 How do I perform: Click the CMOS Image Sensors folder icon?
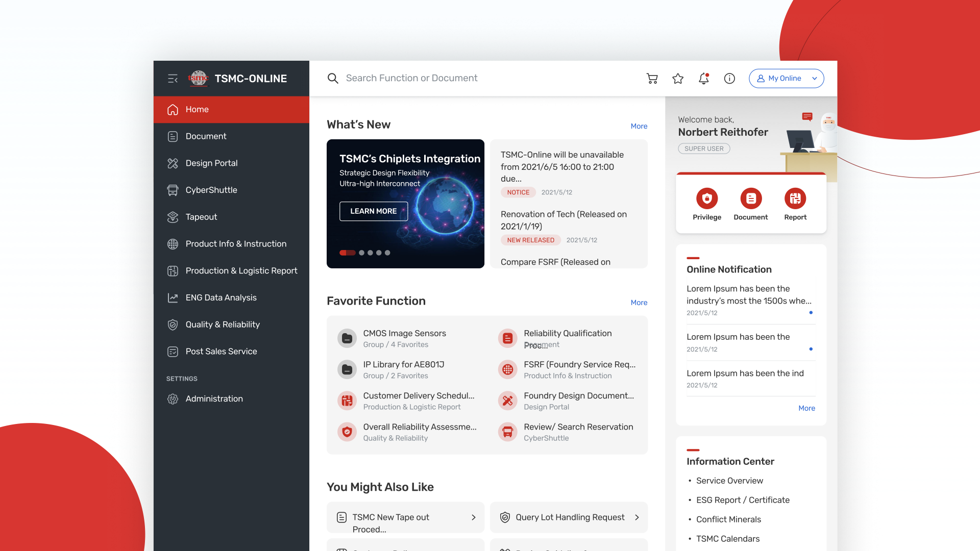(x=347, y=338)
